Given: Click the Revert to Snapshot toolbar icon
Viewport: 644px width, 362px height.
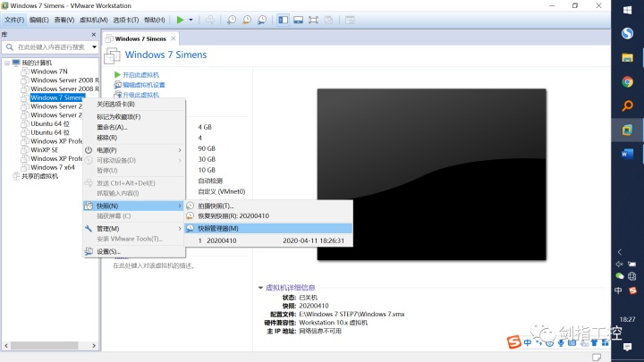Looking at the screenshot, I should [247, 20].
